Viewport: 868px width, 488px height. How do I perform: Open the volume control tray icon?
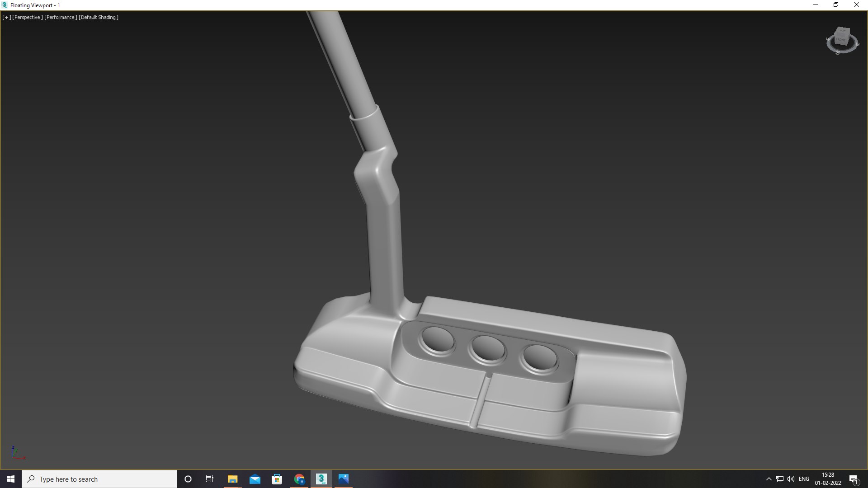pyautogui.click(x=791, y=479)
